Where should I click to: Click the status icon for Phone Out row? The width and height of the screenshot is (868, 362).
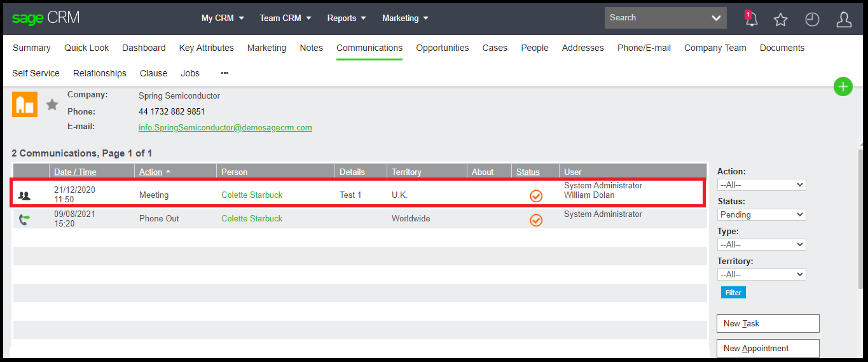coord(536,220)
